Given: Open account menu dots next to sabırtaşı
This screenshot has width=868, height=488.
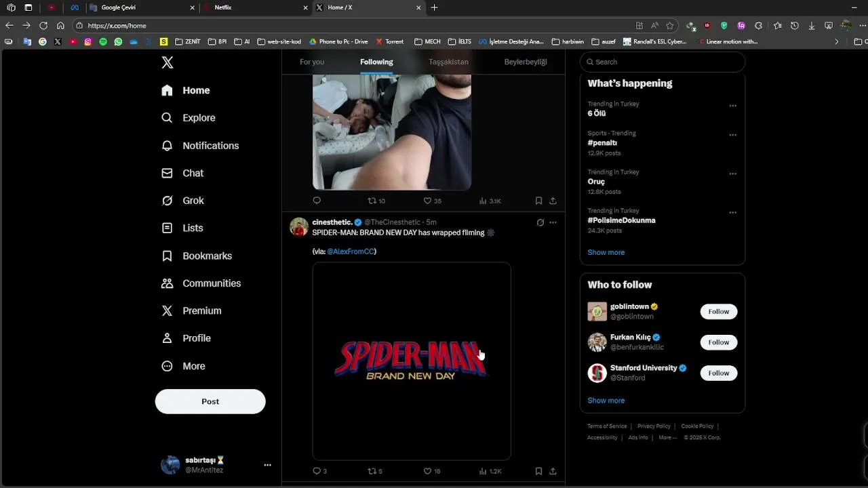Looking at the screenshot, I should pyautogui.click(x=267, y=465).
